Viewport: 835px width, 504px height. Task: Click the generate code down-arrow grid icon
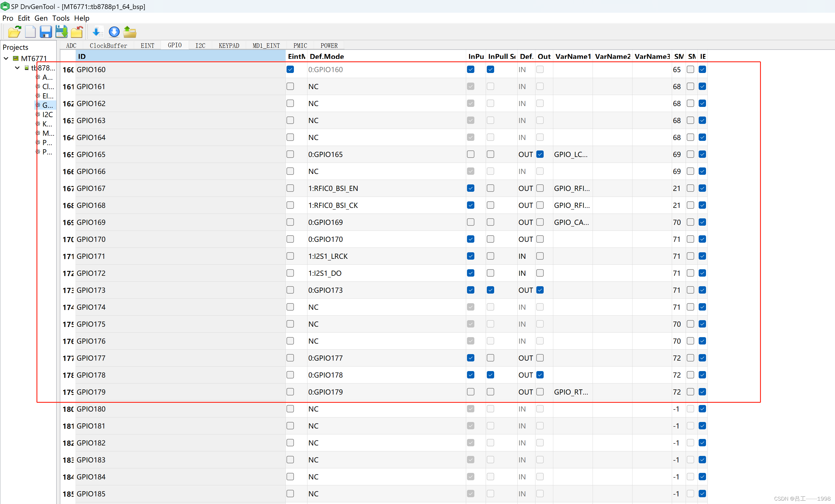point(98,32)
